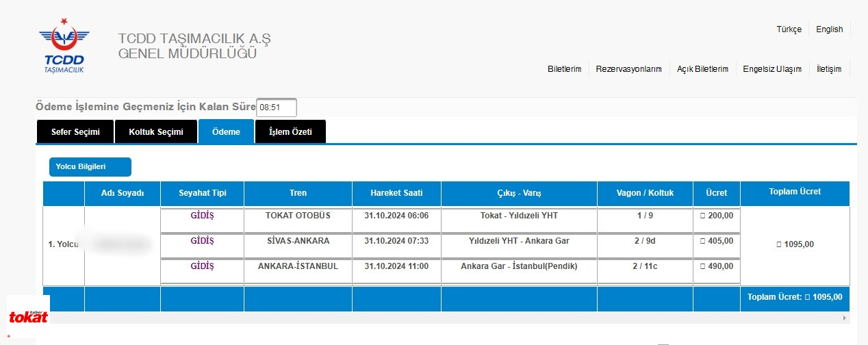The height and width of the screenshot is (345, 868).
Task: Click the Çıkış - Varış column header
Action: 519,193
